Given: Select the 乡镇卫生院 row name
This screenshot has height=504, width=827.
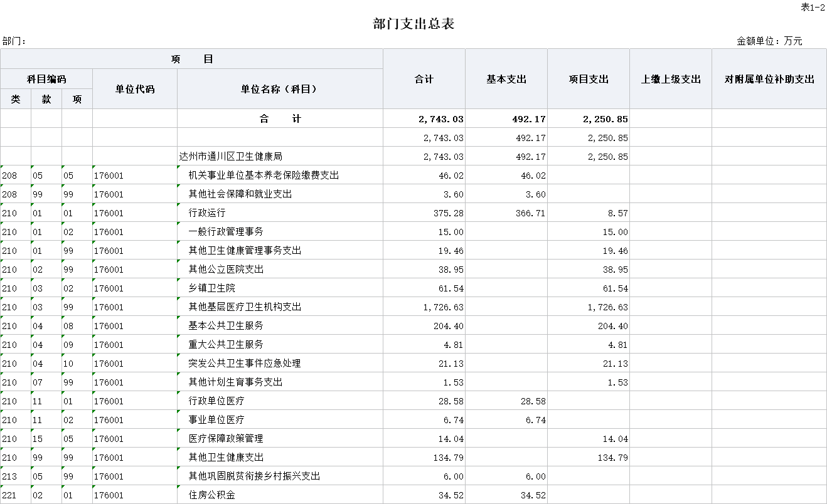Looking at the screenshot, I should (212, 288).
